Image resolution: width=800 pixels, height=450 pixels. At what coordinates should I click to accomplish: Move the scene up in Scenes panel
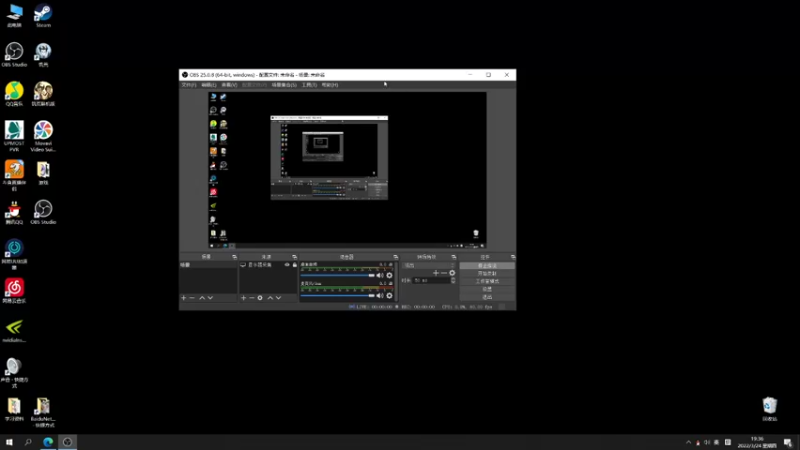[202, 298]
